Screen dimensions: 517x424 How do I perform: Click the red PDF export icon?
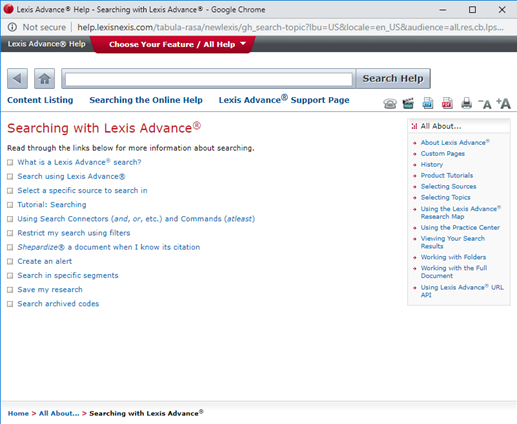tap(447, 103)
